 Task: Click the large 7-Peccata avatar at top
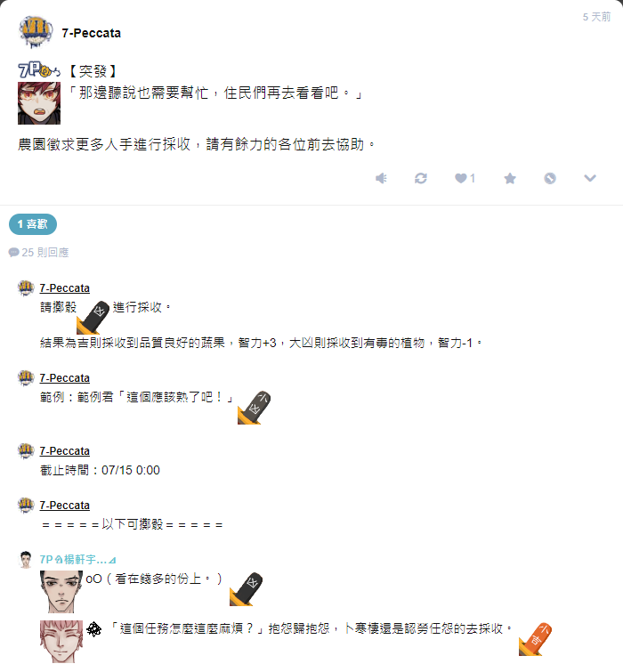click(x=36, y=32)
